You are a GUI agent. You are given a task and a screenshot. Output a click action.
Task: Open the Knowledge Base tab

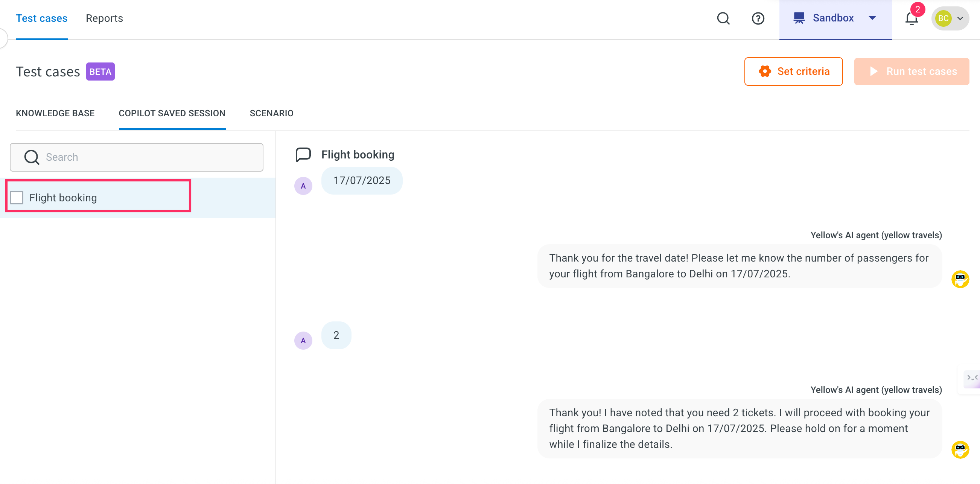tap(55, 113)
